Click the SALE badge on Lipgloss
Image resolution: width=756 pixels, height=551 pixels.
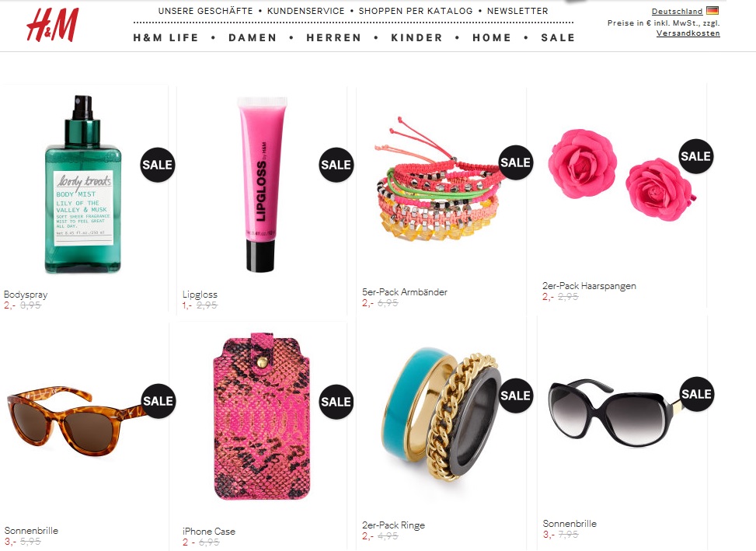(x=336, y=165)
